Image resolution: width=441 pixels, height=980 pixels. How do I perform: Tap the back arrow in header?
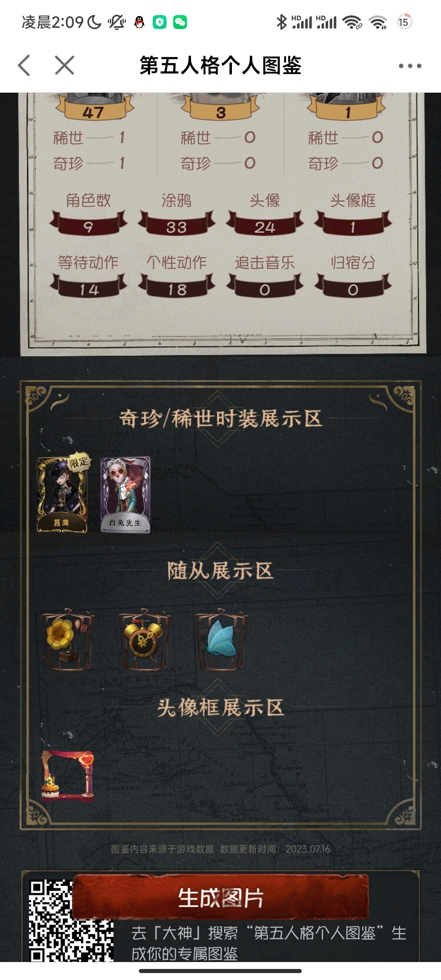click(x=24, y=65)
